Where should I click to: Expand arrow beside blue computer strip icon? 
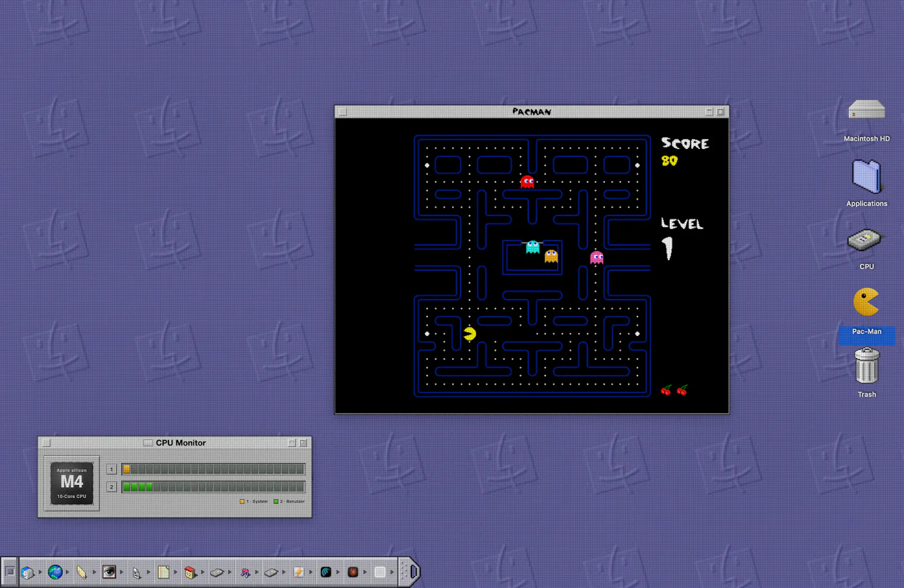pyautogui.click(x=40, y=572)
